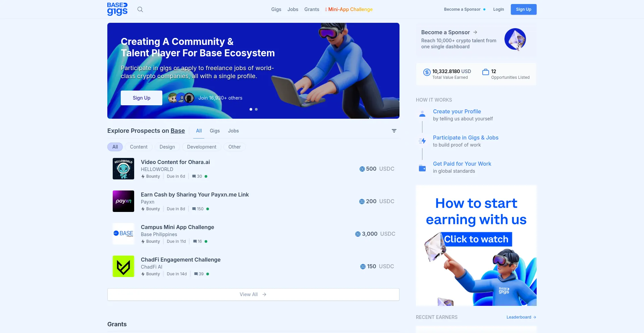
Task: Click the comment icon on ChadFi row
Action: tap(196, 274)
